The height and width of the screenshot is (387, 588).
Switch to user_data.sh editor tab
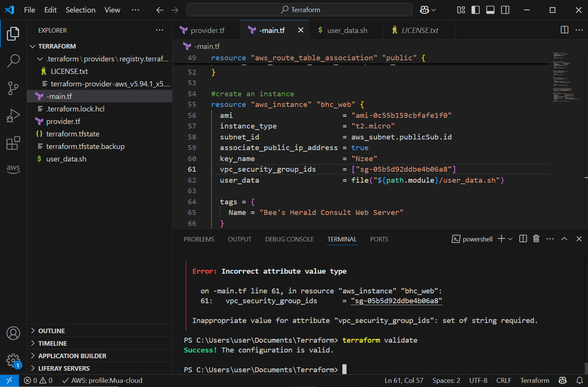[346, 30]
